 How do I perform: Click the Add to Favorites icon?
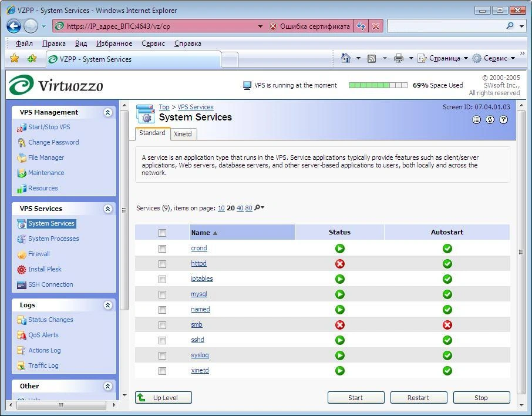[x=32, y=58]
